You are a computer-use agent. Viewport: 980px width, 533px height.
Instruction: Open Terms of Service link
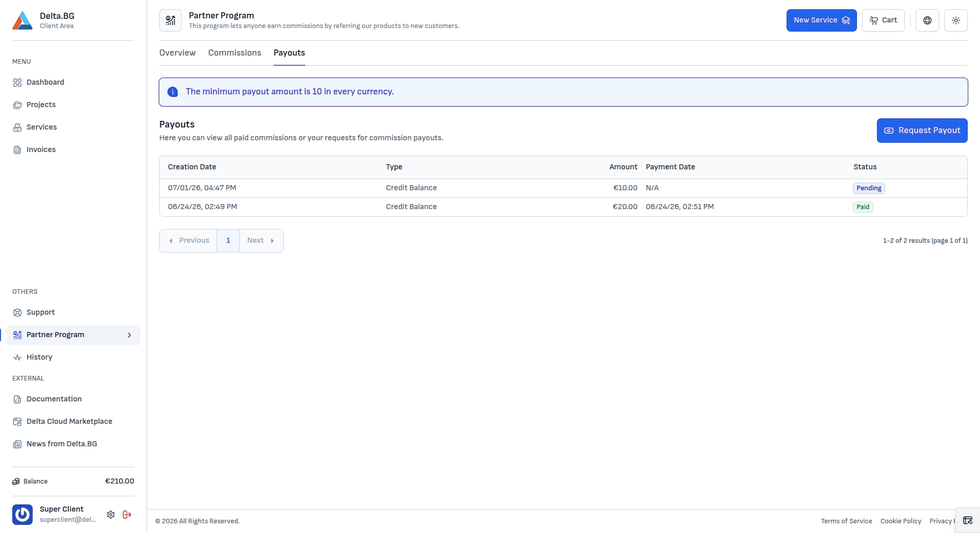coord(846,521)
